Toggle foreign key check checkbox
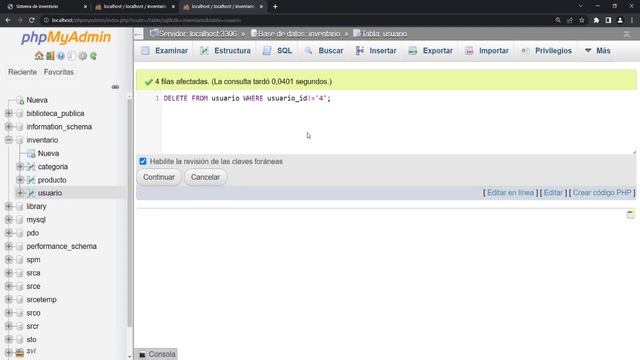 (143, 161)
